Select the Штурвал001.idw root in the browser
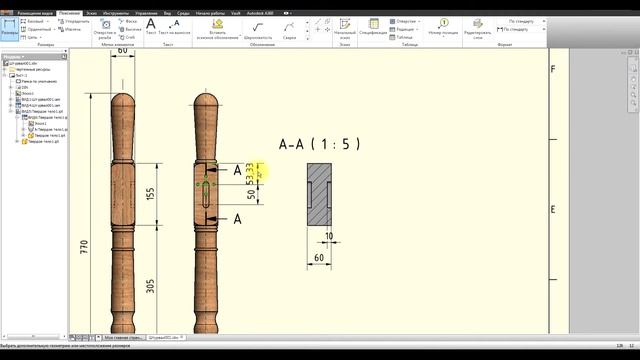The image size is (640, 360). tap(20, 63)
